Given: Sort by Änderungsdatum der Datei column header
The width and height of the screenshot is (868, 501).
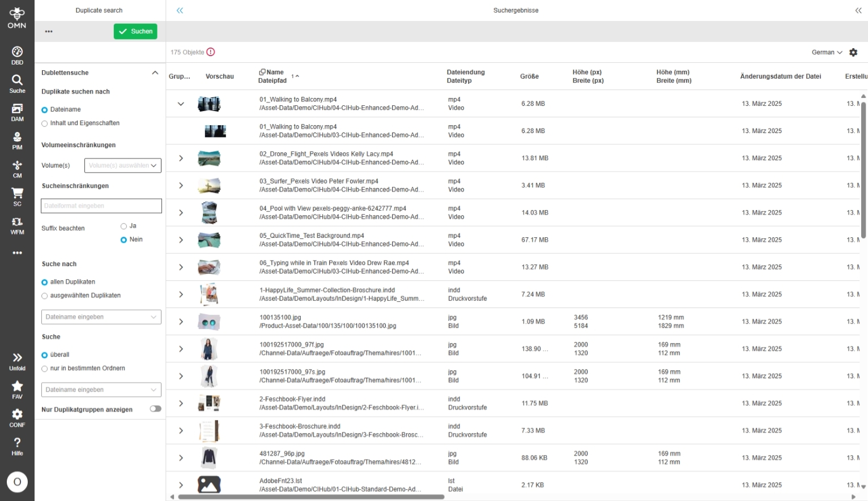Looking at the screenshot, I should point(780,76).
